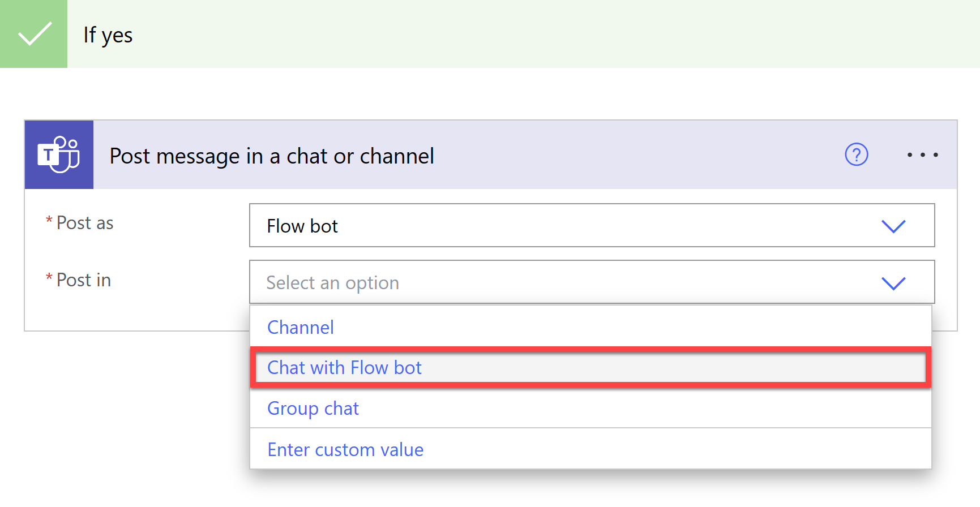Image resolution: width=980 pixels, height=507 pixels.
Task: Expand the Post as dropdown chevron
Action: pos(893,226)
